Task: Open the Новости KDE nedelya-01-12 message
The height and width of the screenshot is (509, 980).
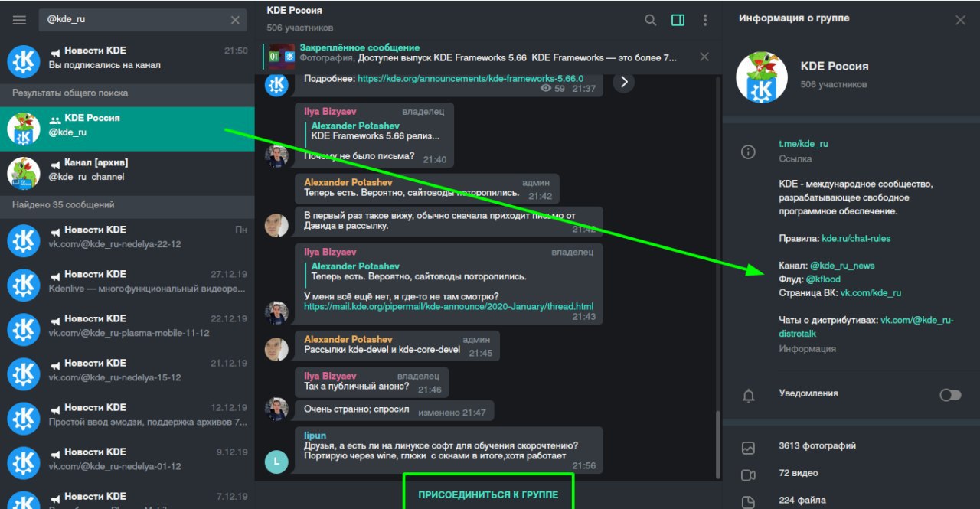Action: pos(127,462)
